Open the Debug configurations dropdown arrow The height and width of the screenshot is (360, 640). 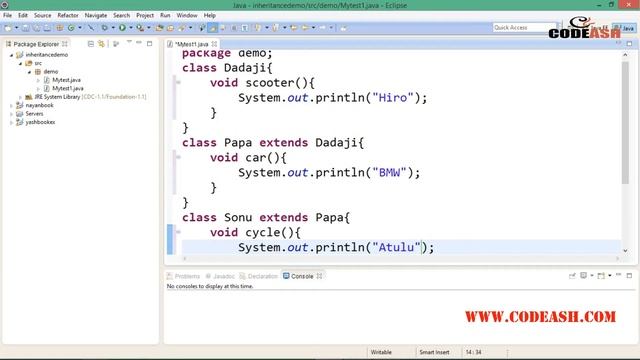pyautogui.click(x=113, y=28)
